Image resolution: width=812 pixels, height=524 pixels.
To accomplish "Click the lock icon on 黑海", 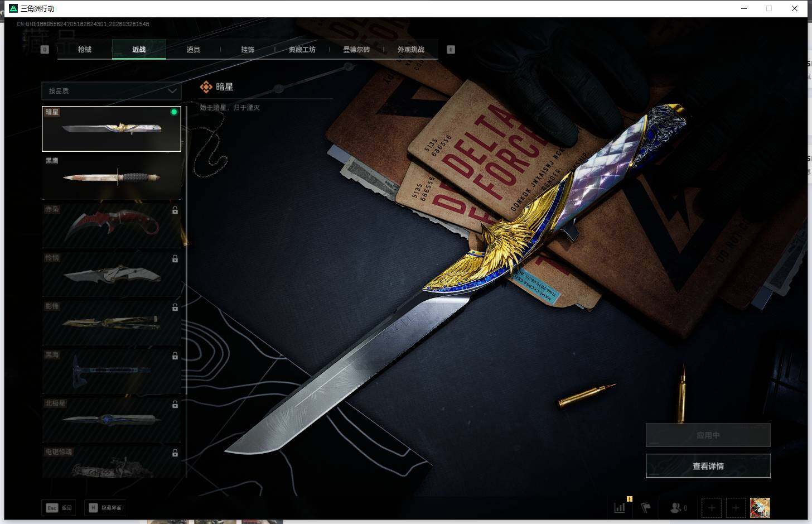I will point(175,356).
